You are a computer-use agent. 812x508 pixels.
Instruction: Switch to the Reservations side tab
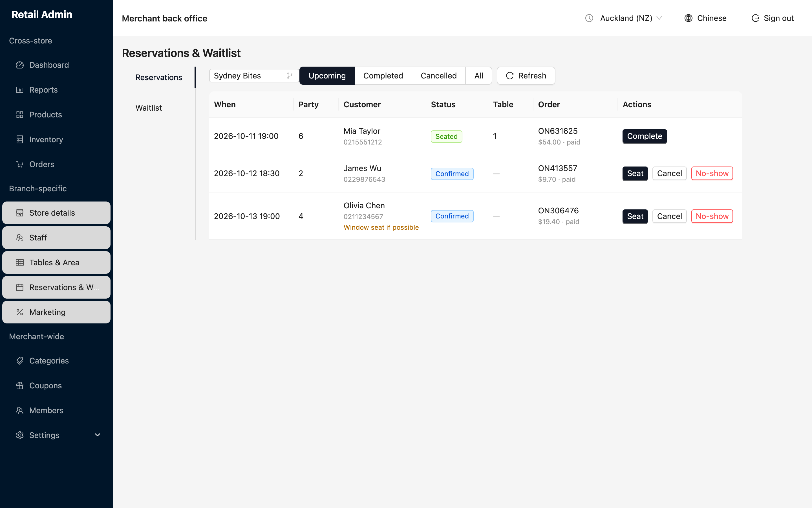(x=159, y=77)
